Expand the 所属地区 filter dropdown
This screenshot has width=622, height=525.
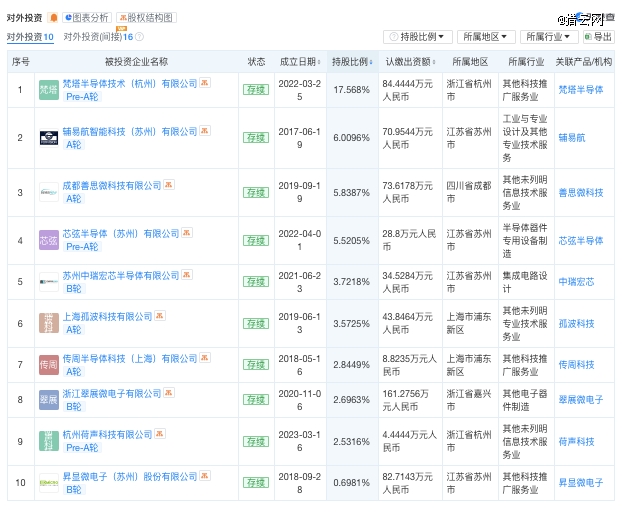click(x=486, y=37)
